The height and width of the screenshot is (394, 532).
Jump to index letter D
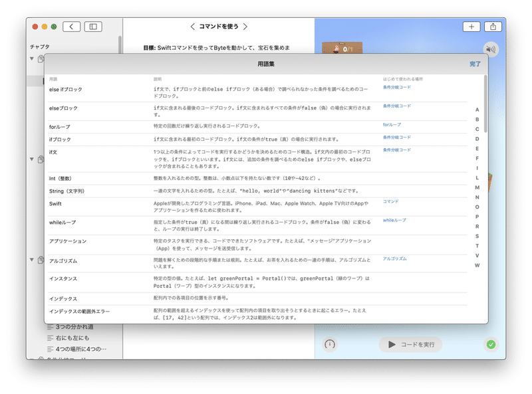coord(477,139)
